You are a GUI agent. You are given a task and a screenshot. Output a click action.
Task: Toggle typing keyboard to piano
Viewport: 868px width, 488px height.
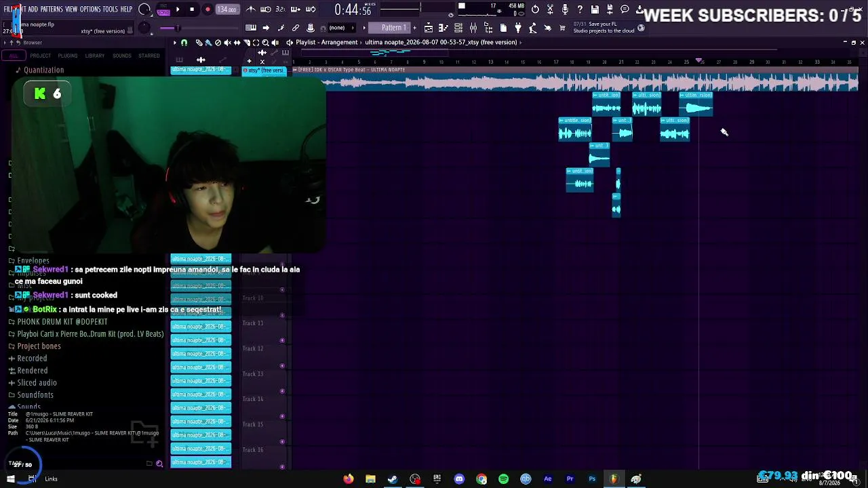click(251, 28)
